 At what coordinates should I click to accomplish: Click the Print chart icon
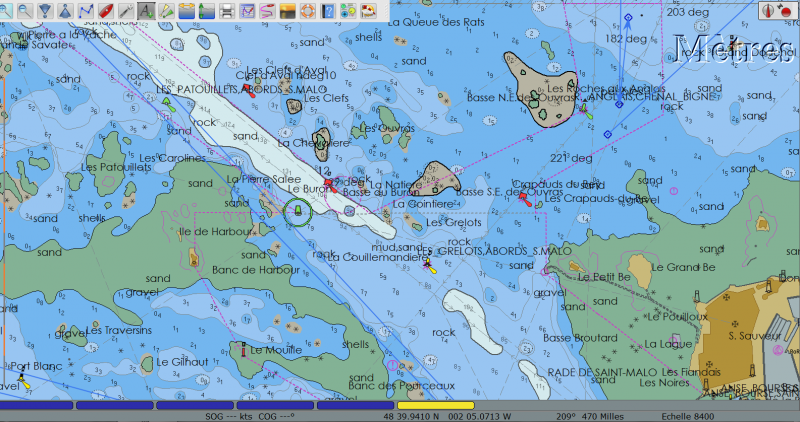[227, 10]
